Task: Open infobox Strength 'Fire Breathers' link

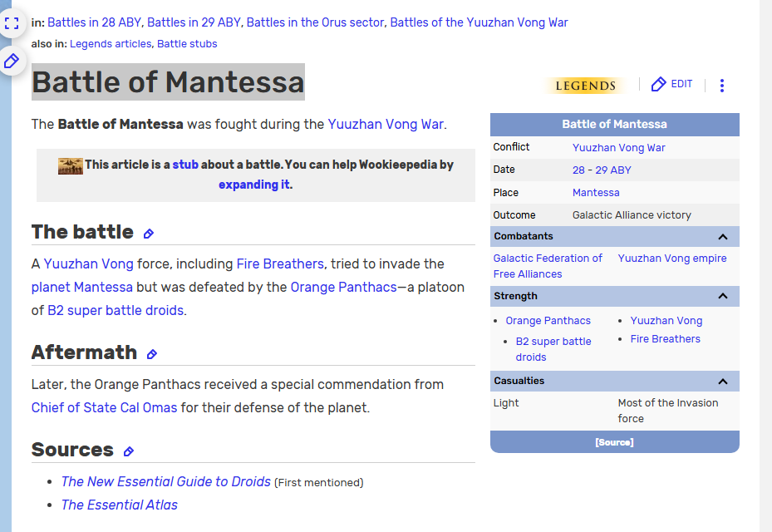Action: tap(665, 339)
